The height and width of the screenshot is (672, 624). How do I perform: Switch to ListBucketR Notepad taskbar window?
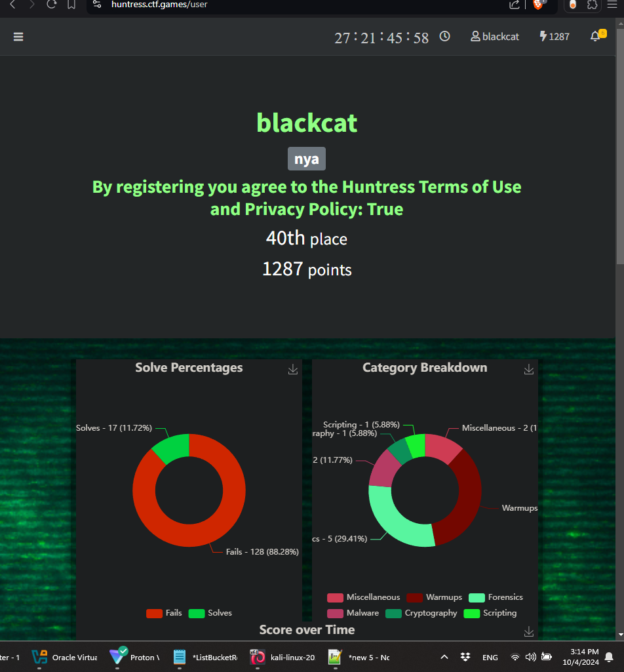click(205, 658)
